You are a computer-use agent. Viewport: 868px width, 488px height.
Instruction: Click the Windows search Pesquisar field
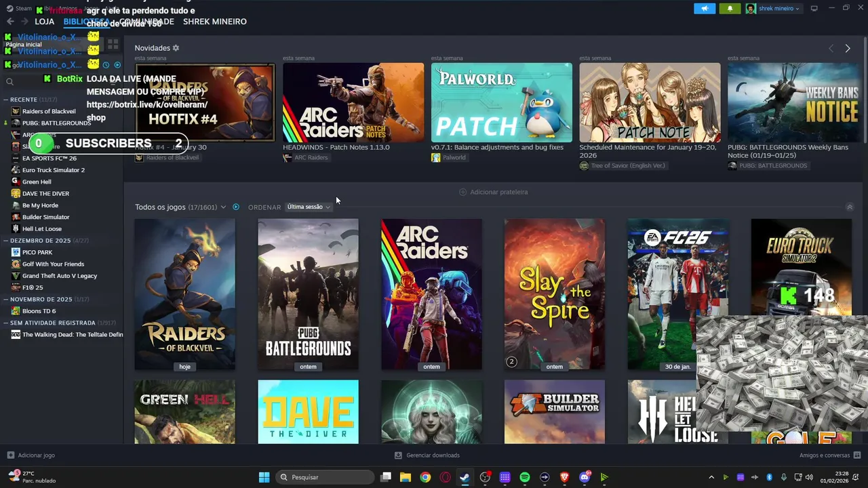click(x=325, y=477)
